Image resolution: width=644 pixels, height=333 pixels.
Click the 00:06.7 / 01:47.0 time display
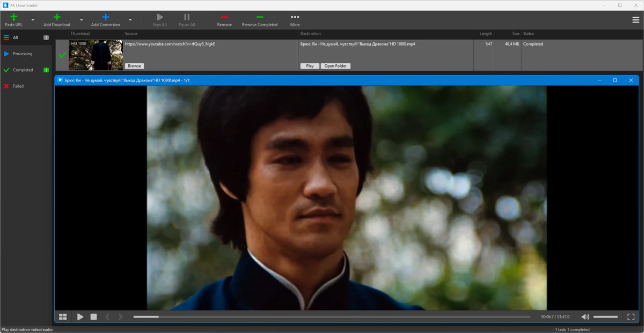pos(555,317)
